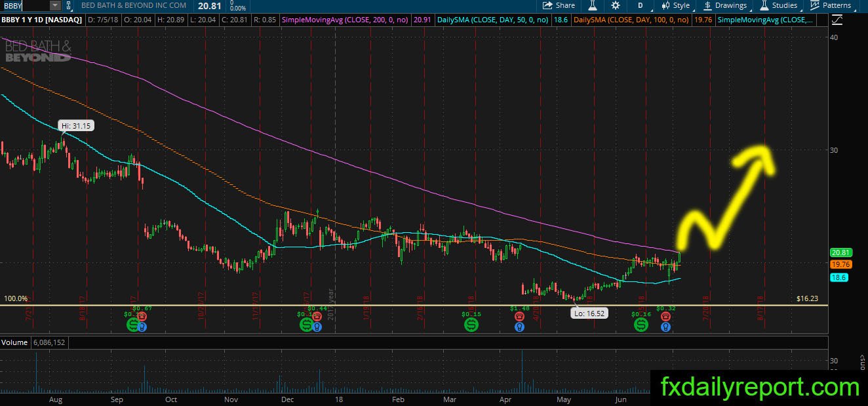Viewport: 868px width, 406px height.
Task: Click the June green dividend icon
Action: click(641, 324)
